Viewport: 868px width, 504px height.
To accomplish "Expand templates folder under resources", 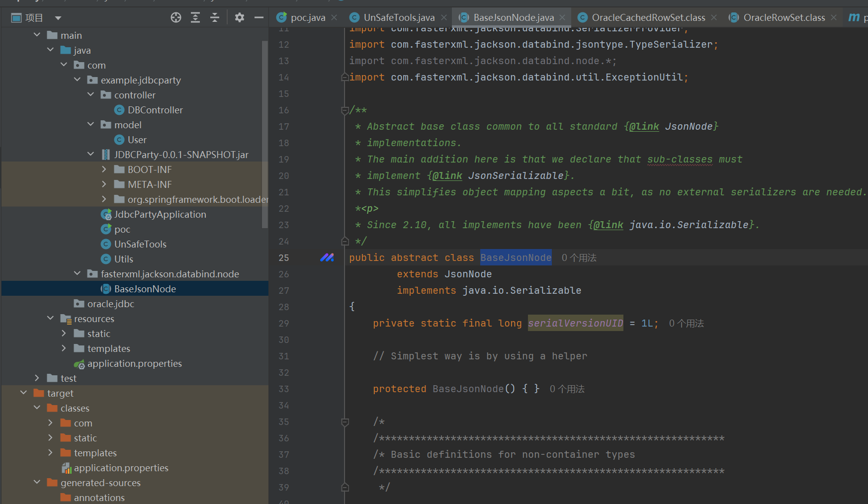I will [x=64, y=348].
